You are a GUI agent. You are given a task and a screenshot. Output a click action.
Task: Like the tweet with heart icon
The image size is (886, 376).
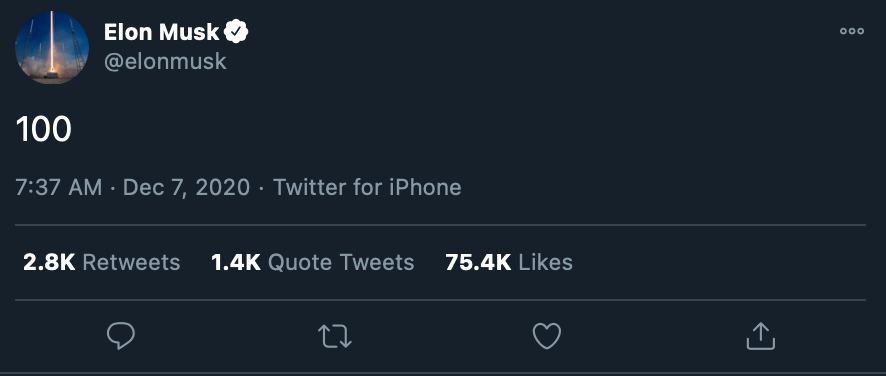547,336
